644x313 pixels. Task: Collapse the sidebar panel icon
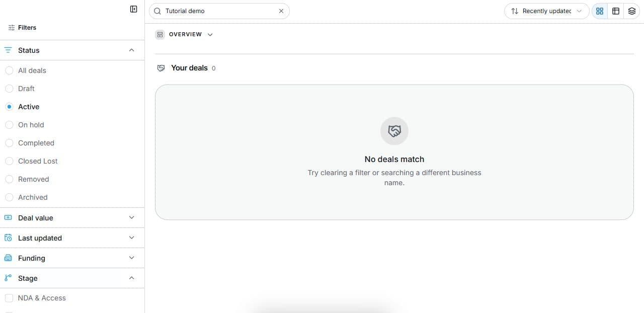(133, 9)
